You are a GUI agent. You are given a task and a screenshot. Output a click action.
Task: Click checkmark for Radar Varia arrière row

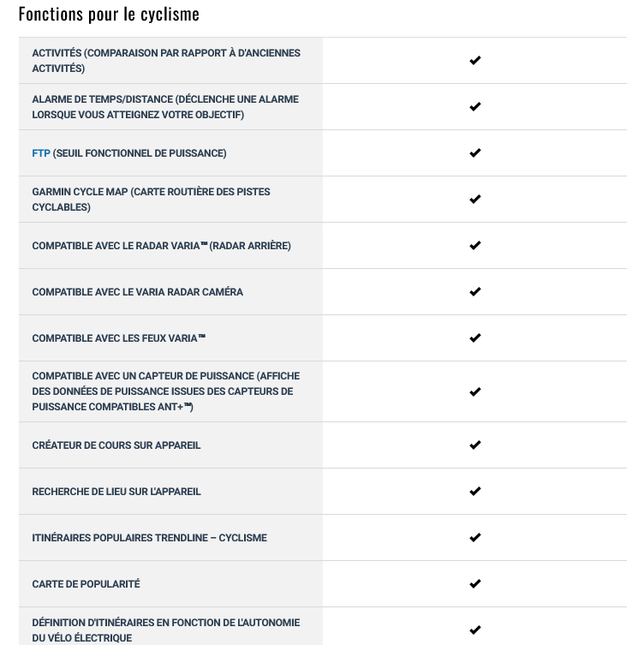[475, 246]
